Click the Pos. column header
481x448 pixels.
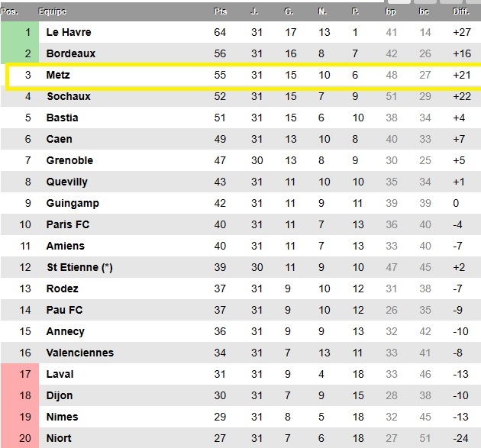[9, 11]
